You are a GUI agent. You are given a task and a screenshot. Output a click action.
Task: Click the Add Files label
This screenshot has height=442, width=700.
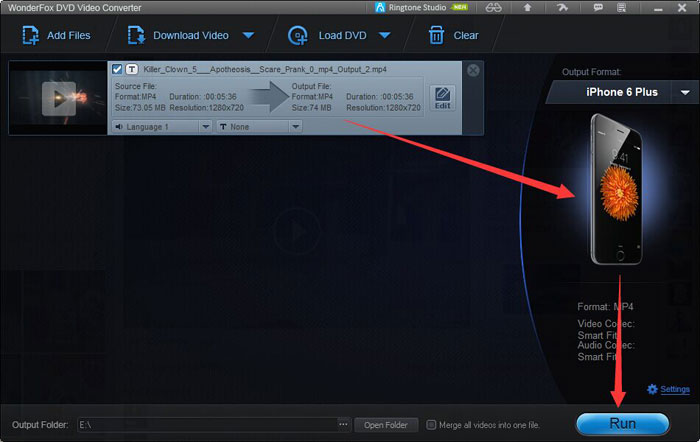coord(69,35)
